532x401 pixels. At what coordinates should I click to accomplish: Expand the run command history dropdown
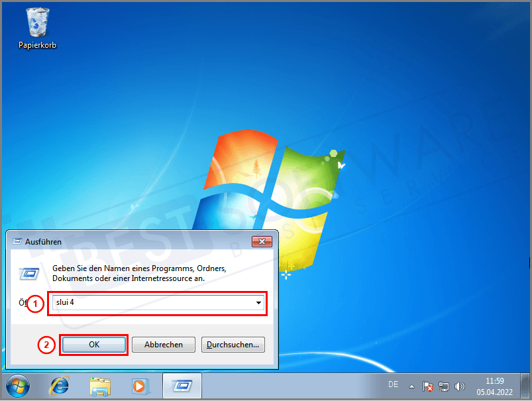pyautogui.click(x=258, y=303)
